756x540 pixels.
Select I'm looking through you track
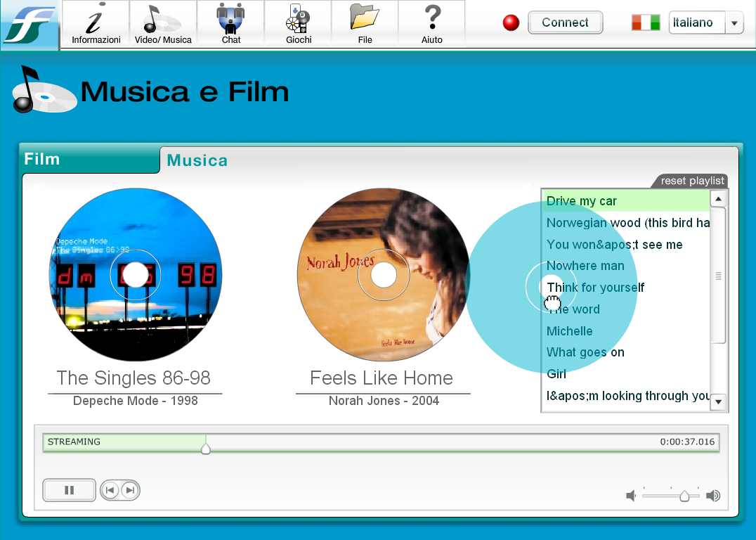(626, 396)
